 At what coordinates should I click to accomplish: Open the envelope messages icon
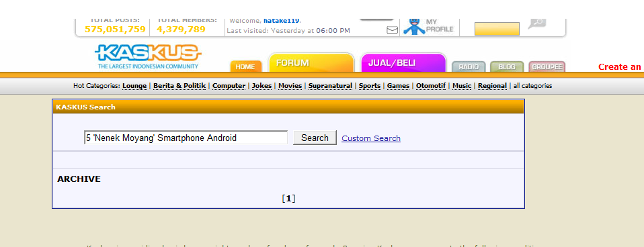tap(392, 30)
